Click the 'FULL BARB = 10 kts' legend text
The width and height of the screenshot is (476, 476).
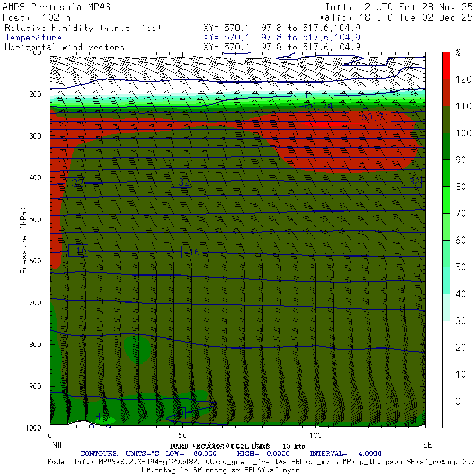point(268,446)
